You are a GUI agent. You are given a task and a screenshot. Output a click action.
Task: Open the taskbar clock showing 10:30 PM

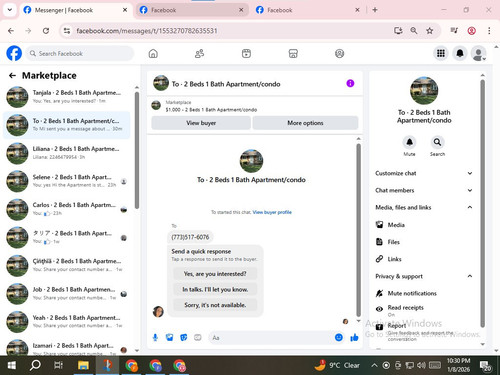click(459, 365)
